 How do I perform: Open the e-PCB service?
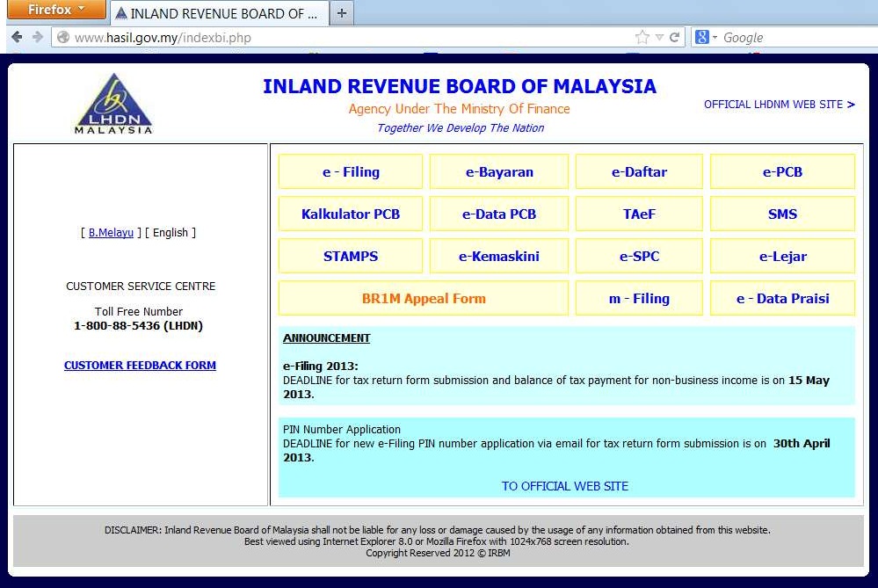point(782,172)
